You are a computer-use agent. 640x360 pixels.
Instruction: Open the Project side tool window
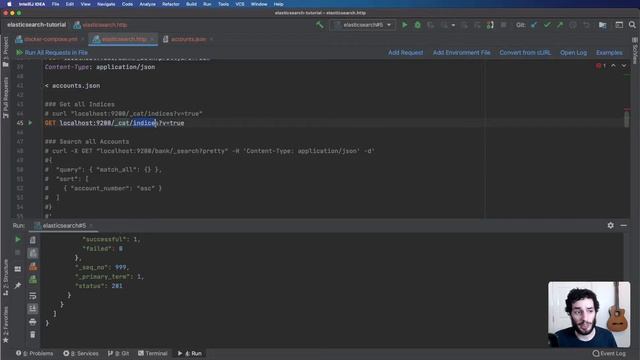coord(5,52)
